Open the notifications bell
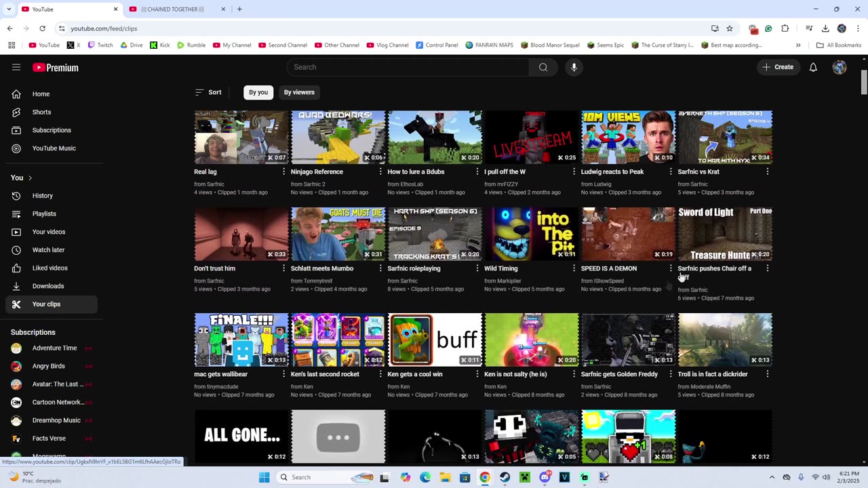The width and height of the screenshot is (868, 488). coord(813,67)
